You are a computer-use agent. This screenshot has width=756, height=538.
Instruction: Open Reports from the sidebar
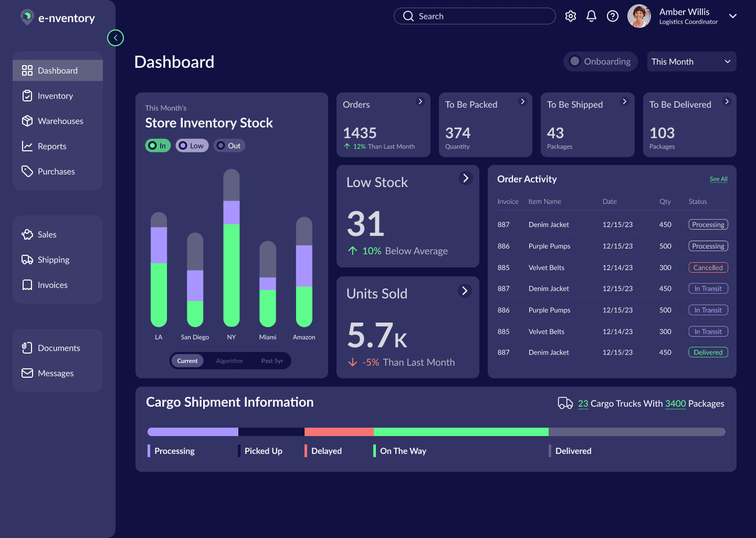[58, 146]
